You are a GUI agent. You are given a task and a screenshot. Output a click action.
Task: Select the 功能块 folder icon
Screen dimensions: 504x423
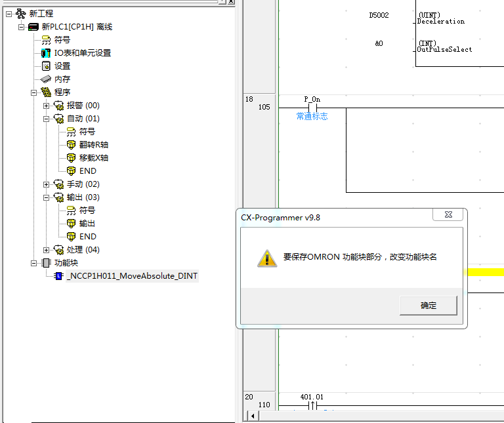coord(46,263)
